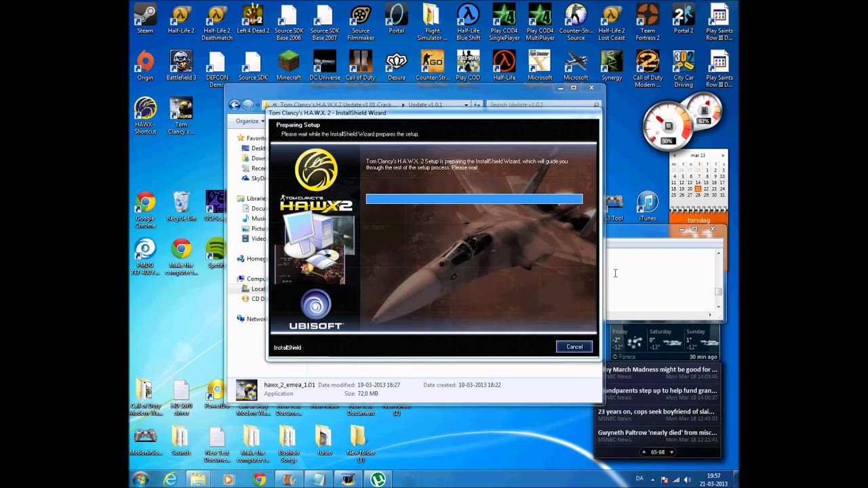The height and width of the screenshot is (488, 868).
Task: Click the DA language indicator
Action: (639, 479)
